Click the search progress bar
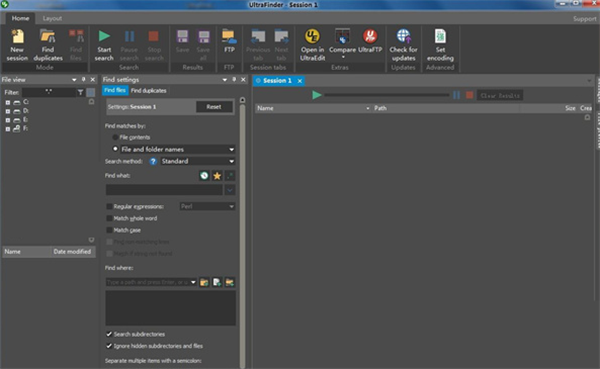Viewport: 600px width, 369px height. tap(386, 95)
